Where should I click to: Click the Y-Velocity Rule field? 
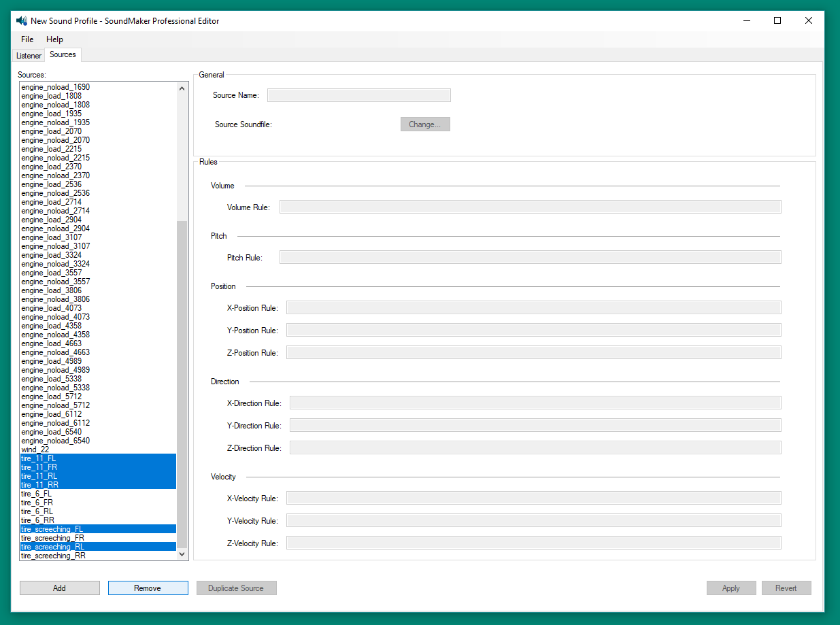tap(534, 520)
